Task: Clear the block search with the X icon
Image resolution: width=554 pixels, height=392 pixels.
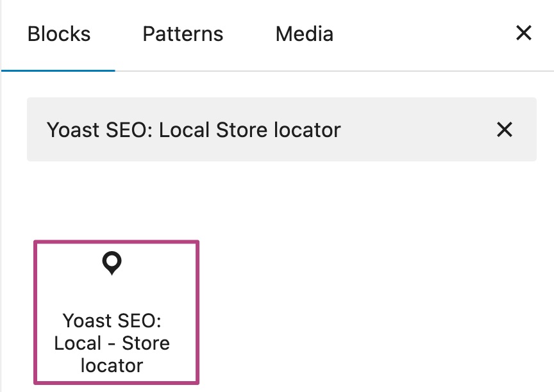Action: coord(505,129)
